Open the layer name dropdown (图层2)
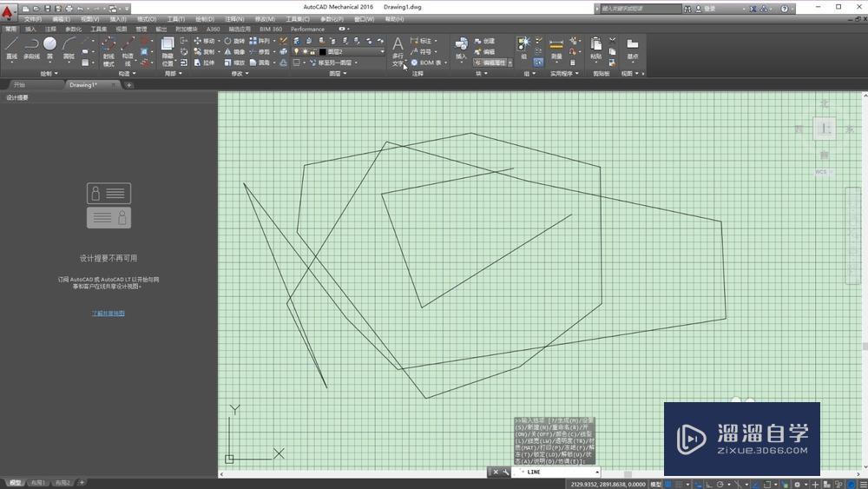The image size is (868, 489). pyautogui.click(x=354, y=52)
